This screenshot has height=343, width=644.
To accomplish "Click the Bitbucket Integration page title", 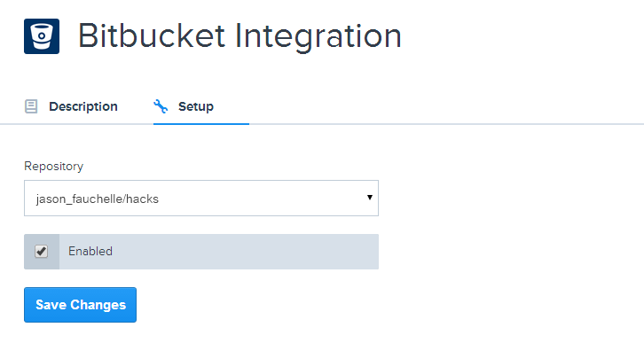I will click(x=240, y=36).
